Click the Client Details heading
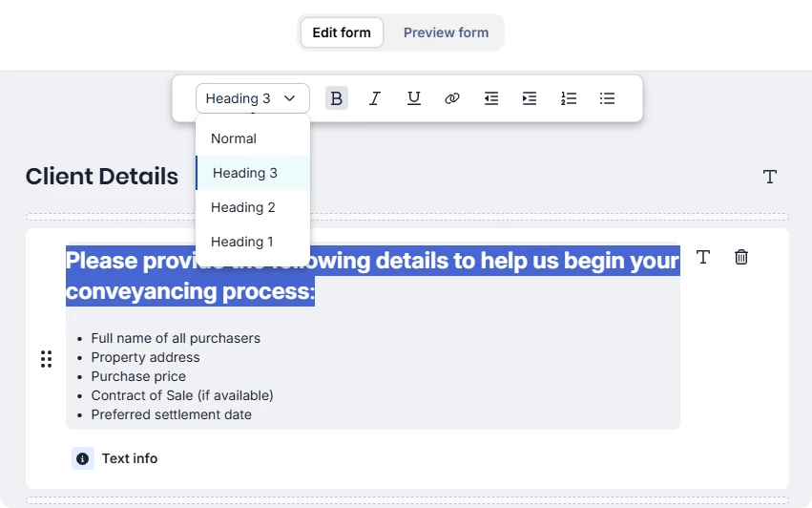The image size is (812, 508). (x=102, y=177)
